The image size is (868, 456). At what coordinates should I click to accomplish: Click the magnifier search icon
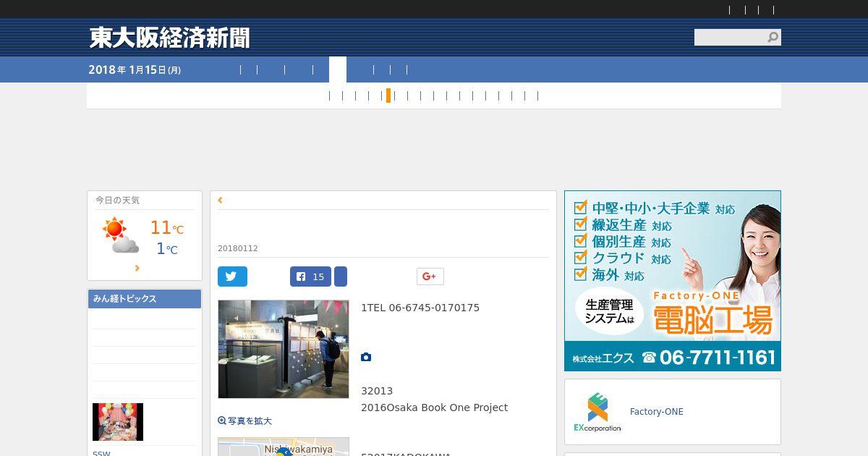(x=773, y=37)
